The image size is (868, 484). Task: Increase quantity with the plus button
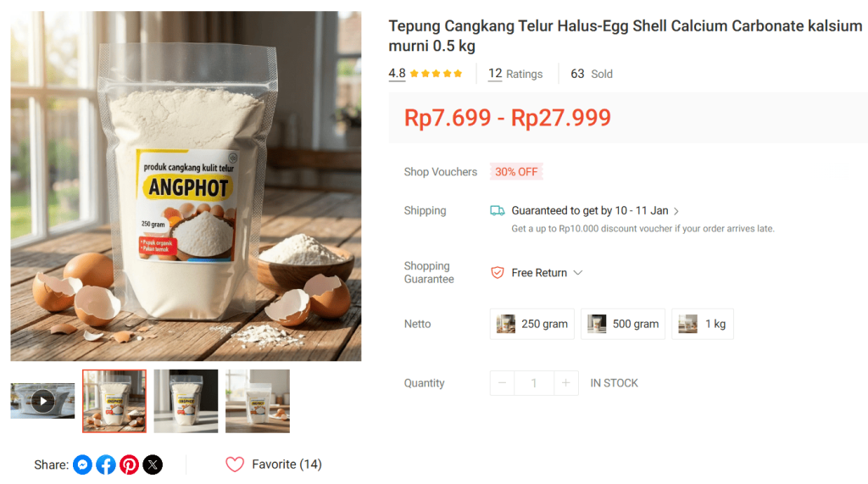[x=565, y=383]
